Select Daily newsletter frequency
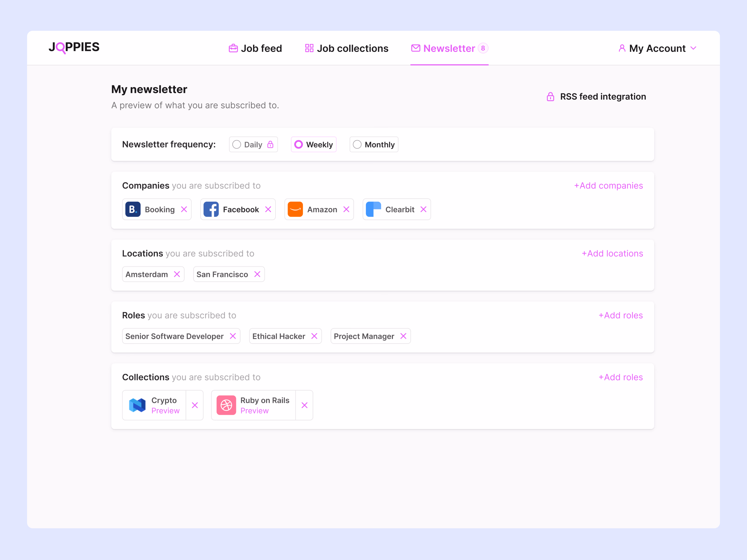This screenshot has height=560, width=747. click(253, 144)
